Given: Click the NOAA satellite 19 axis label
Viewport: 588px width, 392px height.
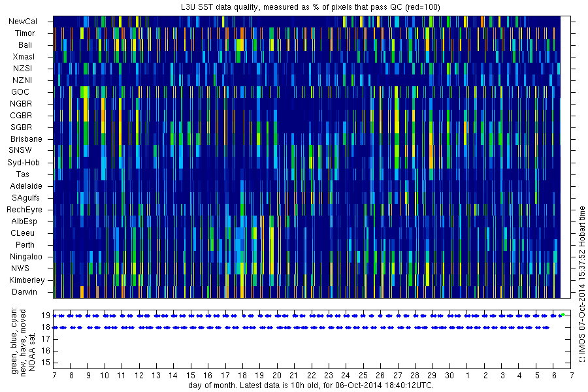Looking at the screenshot, I should pos(46,316).
